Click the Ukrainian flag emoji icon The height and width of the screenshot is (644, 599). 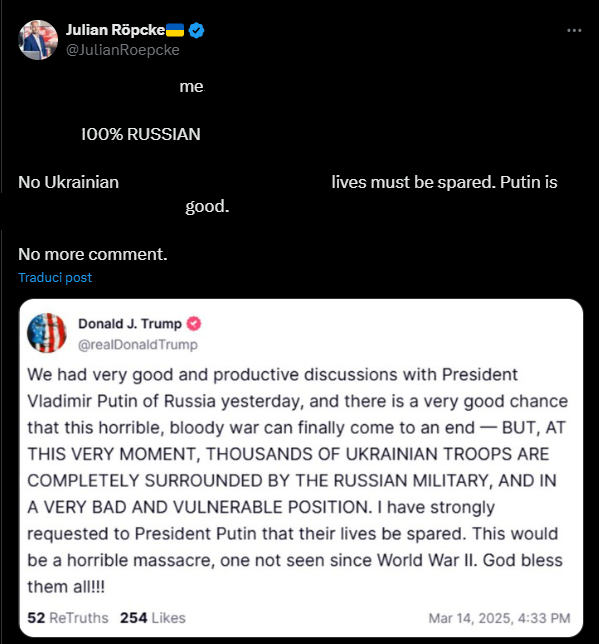175,30
